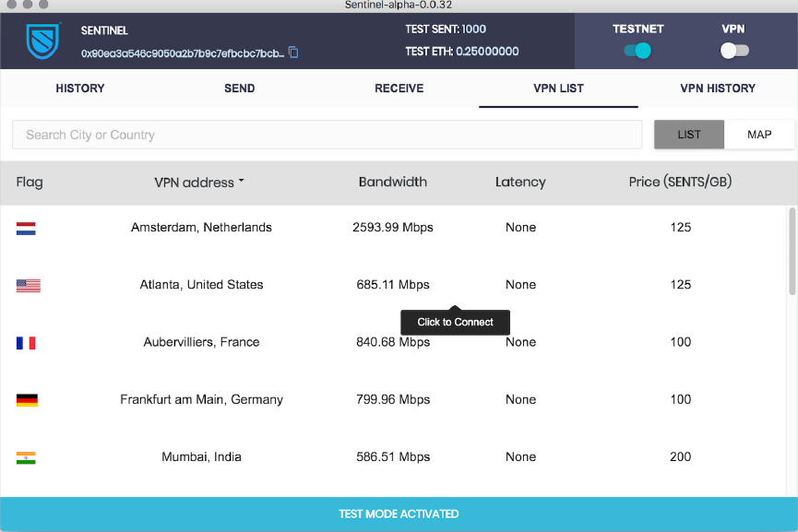Click the United States flag icon
The width and height of the screenshot is (798, 532).
28,285
